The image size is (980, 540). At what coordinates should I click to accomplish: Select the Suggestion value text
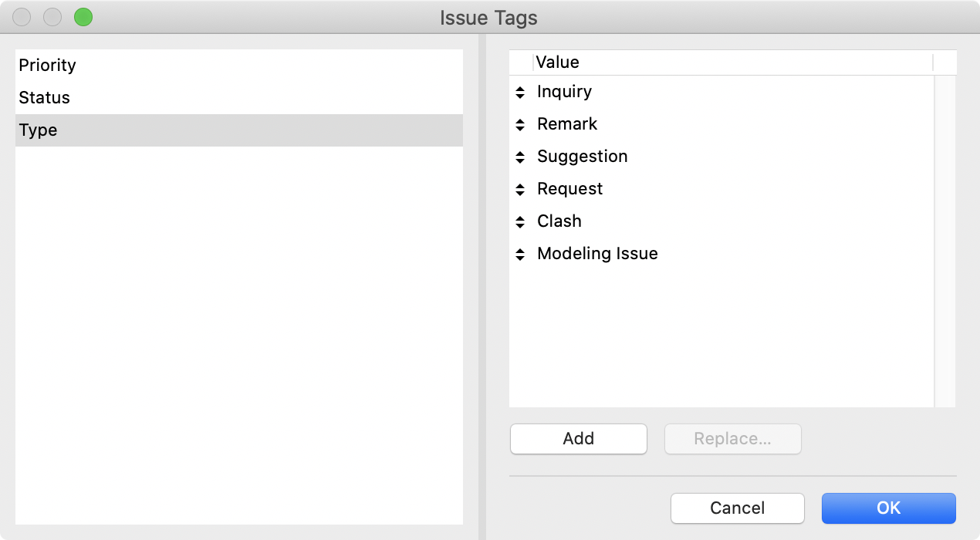click(x=583, y=157)
